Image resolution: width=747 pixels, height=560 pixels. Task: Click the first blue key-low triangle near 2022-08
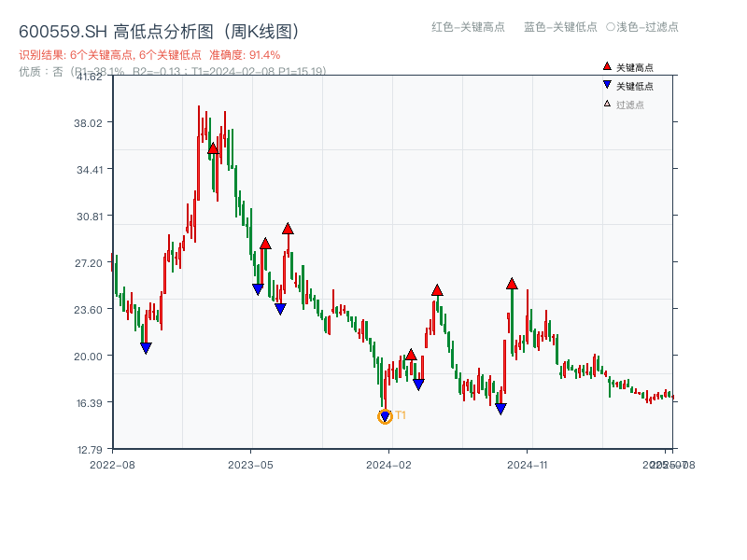(146, 347)
